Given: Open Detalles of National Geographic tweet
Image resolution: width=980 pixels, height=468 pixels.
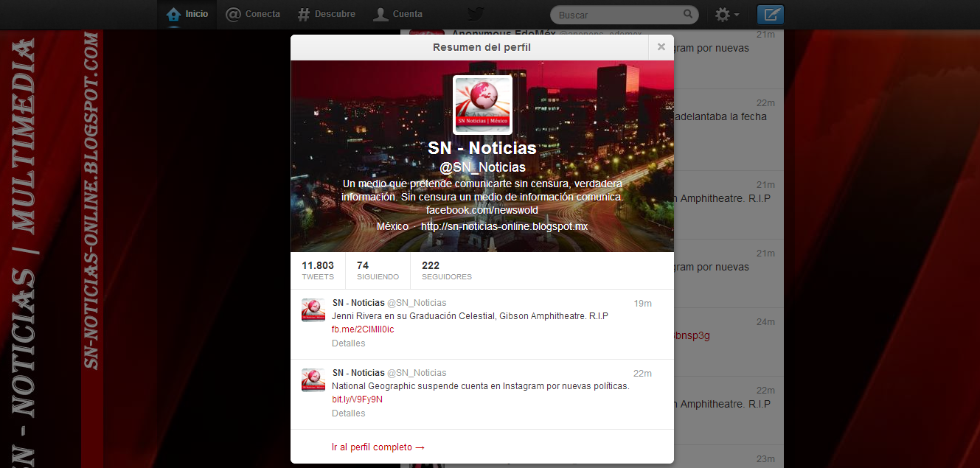Looking at the screenshot, I should [349, 413].
